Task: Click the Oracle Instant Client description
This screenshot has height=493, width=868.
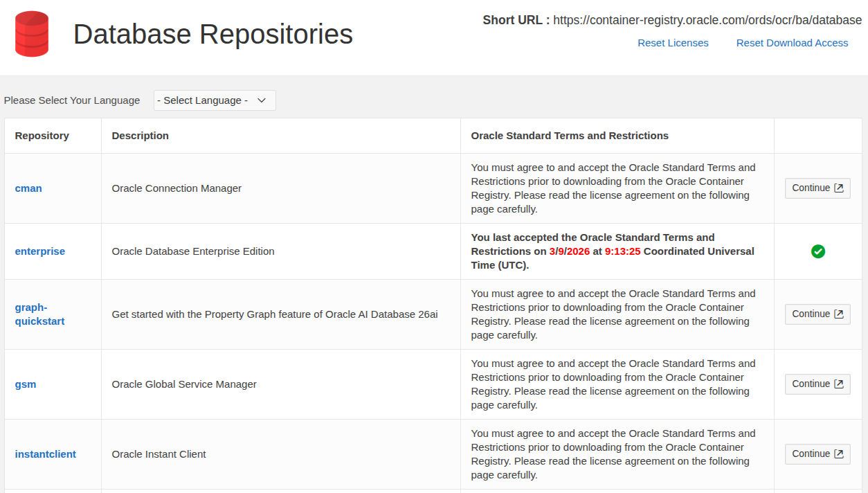Action: [159, 454]
